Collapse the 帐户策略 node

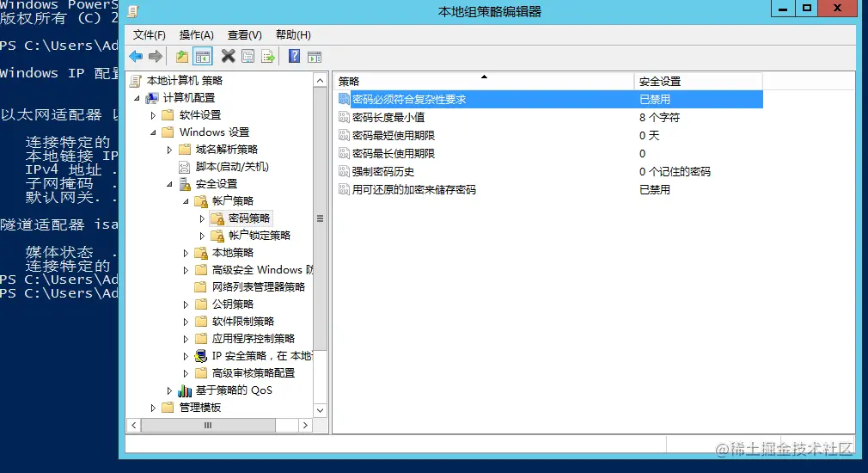[186, 201]
